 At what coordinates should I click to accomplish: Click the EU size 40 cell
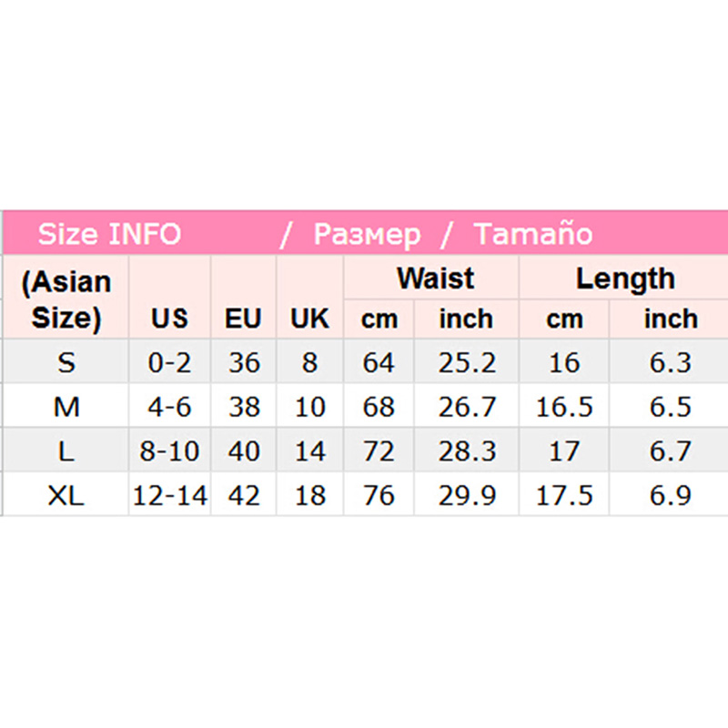243,451
